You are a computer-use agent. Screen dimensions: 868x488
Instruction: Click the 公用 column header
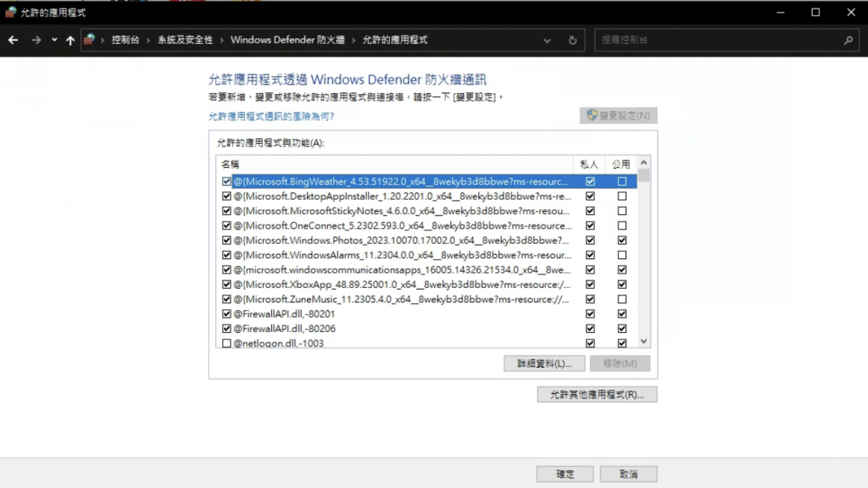(620, 164)
